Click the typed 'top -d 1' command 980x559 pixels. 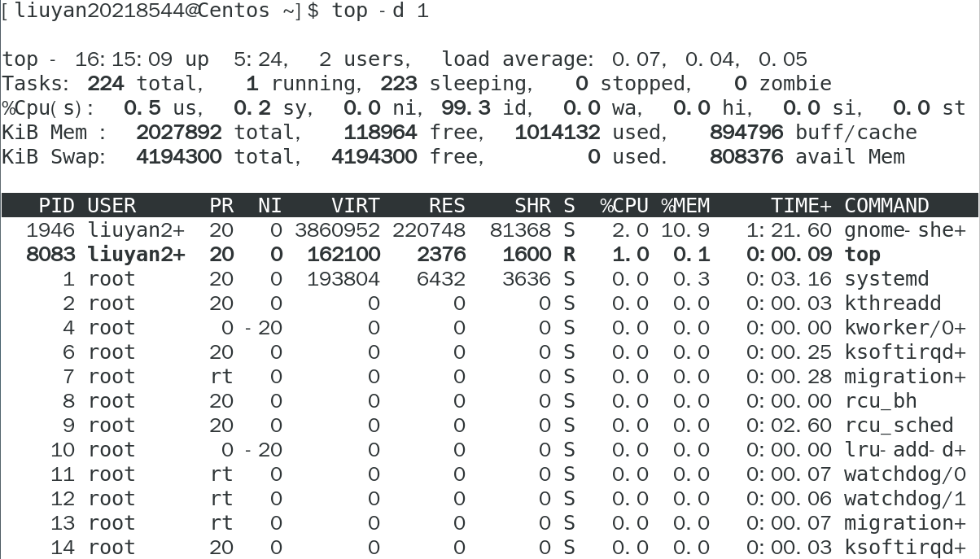(380, 11)
